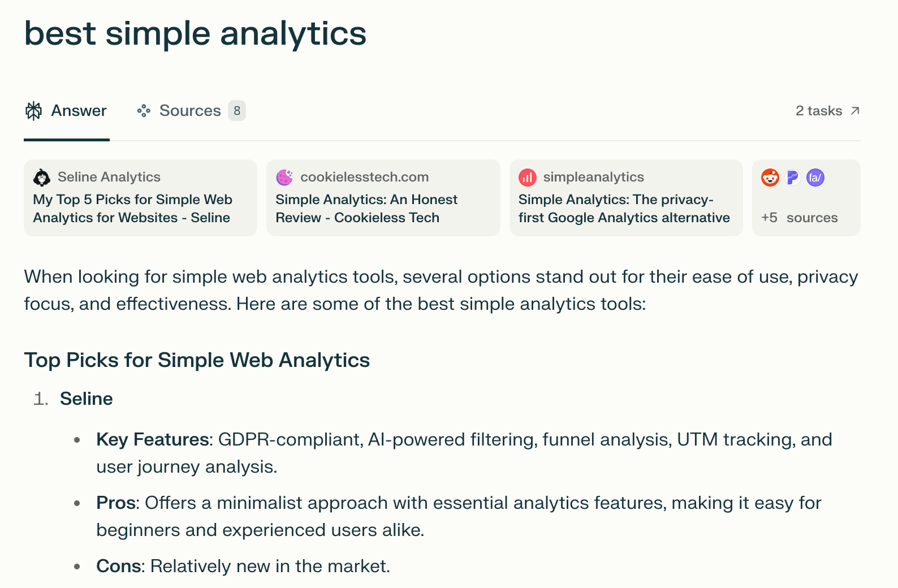Screen dimensions: 898x588
Task: Click the Reddit icon in the sources card
Action: click(x=770, y=177)
